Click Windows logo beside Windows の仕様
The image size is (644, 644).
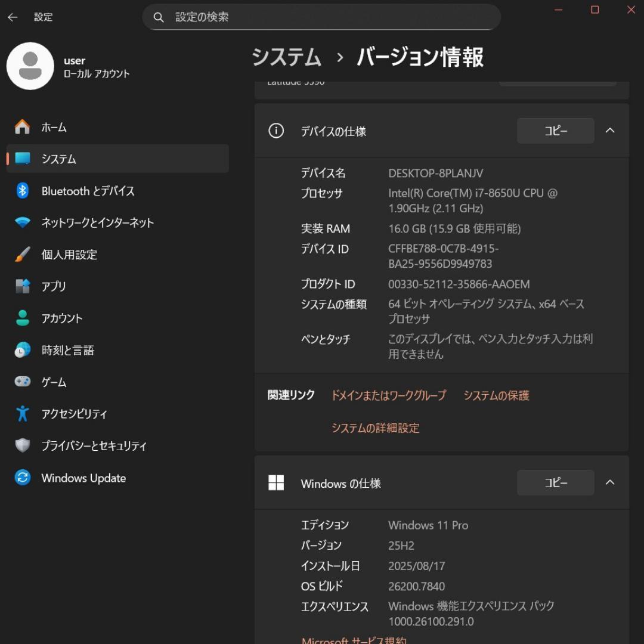pos(276,482)
